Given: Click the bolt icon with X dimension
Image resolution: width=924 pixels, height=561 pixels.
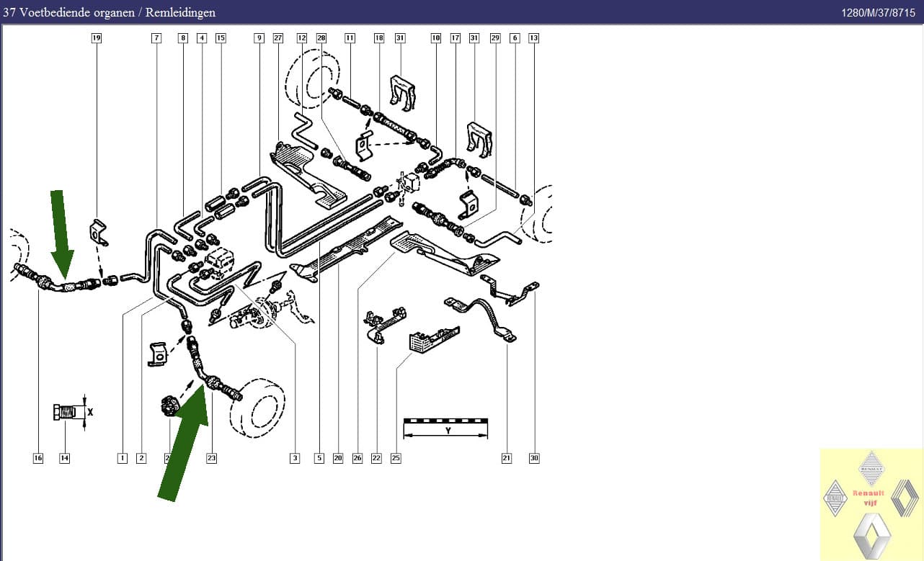Looking at the screenshot, I should coord(65,413).
